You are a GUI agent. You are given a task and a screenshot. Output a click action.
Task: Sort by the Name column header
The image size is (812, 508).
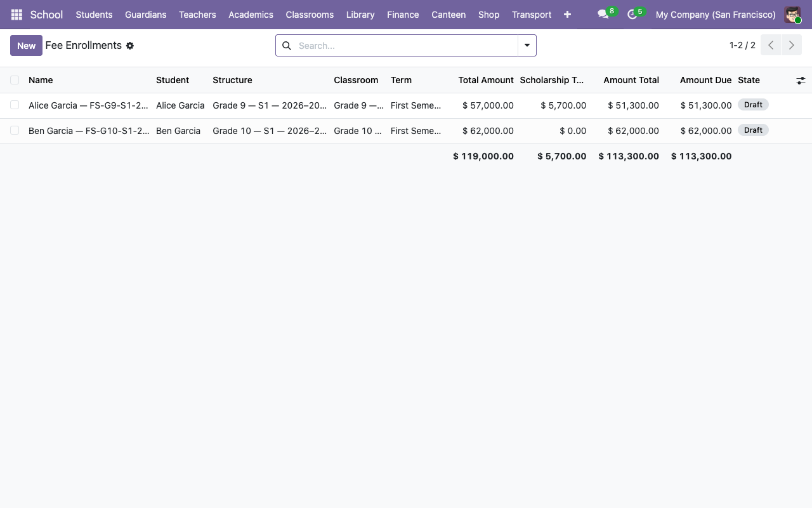[89, 80]
